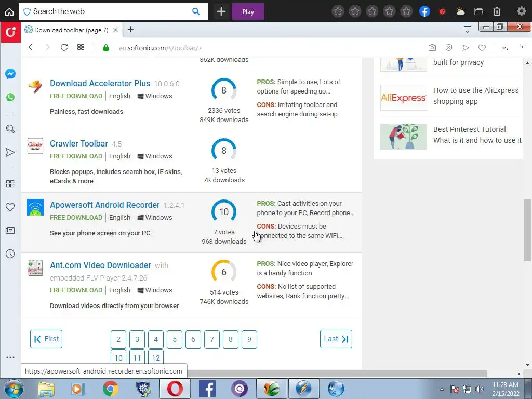Viewport: 532px width, 399px height.
Task: Jump to First page of results
Action: 46,339
